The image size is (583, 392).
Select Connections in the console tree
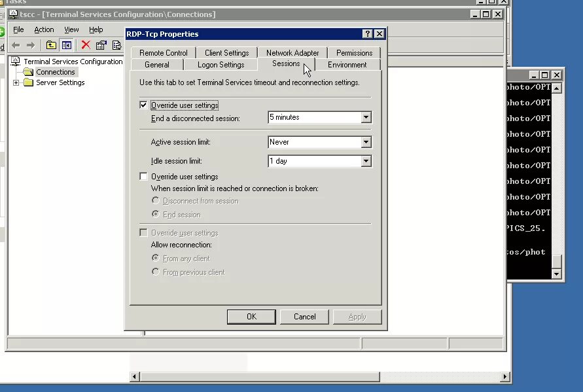(56, 72)
